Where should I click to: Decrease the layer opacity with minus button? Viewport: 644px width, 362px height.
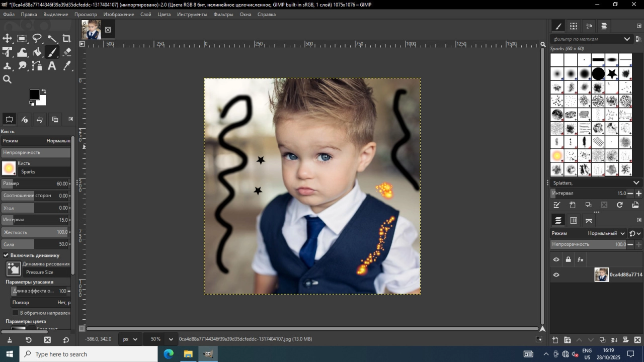click(630, 244)
